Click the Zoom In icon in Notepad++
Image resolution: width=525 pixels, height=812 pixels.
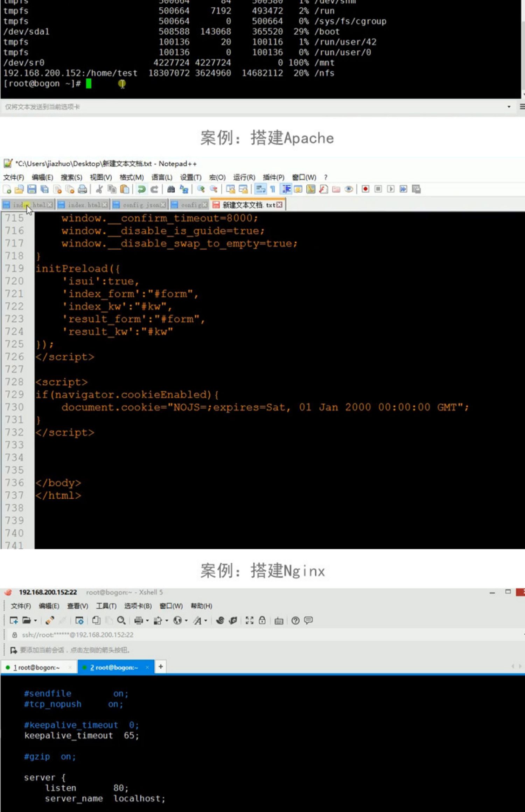pos(201,189)
